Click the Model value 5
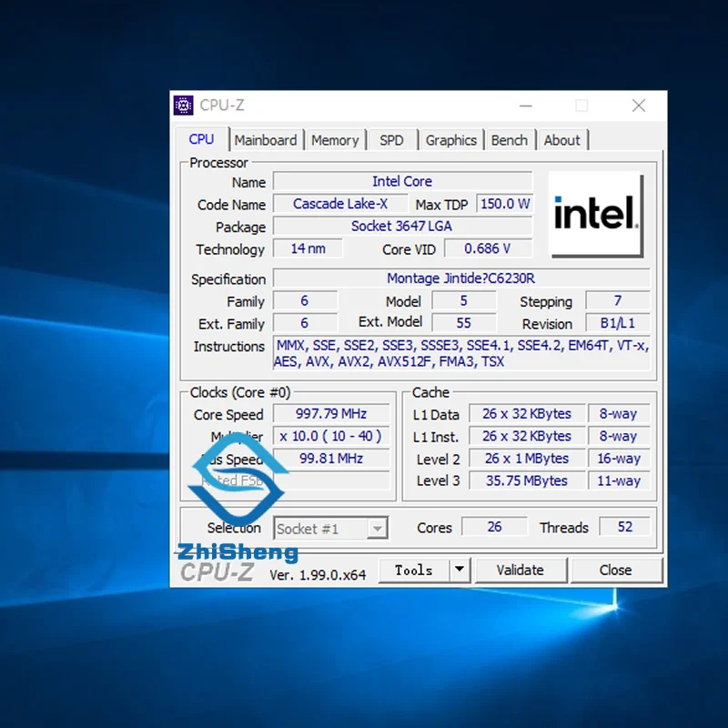Screen dimensions: 728x728 pyautogui.click(x=464, y=301)
